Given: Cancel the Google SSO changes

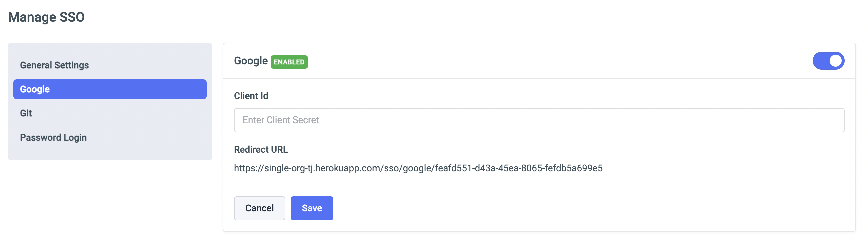Looking at the screenshot, I should (259, 208).
